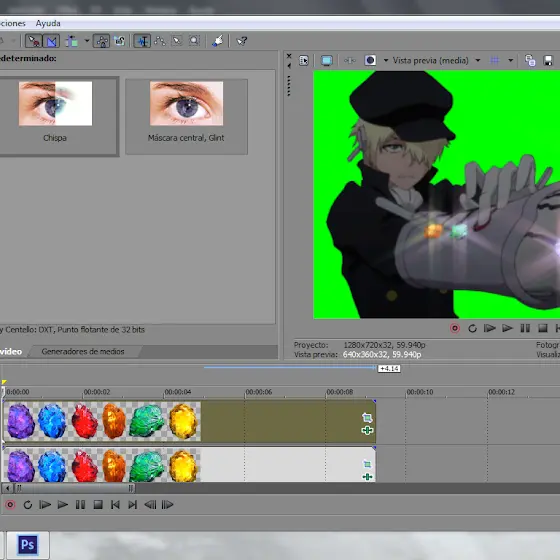Screen dimensions: 560x560
Task: Click Stop in timeline transport bar
Action: [x=98, y=505]
